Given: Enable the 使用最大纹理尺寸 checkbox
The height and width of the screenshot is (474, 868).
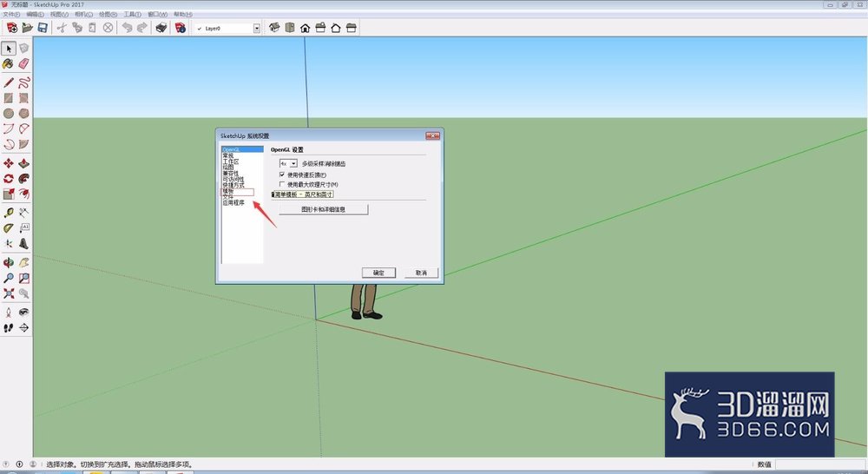Looking at the screenshot, I should click(x=282, y=184).
